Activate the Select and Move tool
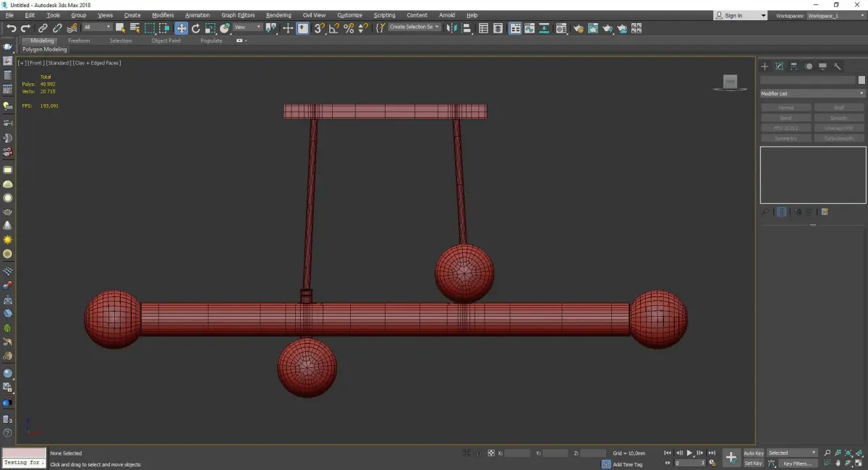 click(181, 28)
